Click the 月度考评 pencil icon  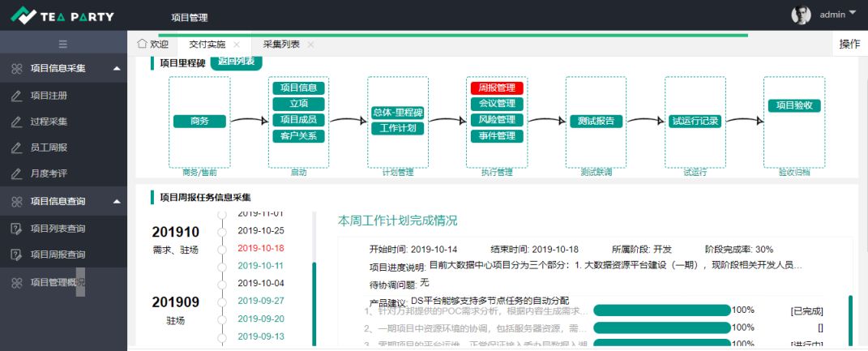[16, 173]
